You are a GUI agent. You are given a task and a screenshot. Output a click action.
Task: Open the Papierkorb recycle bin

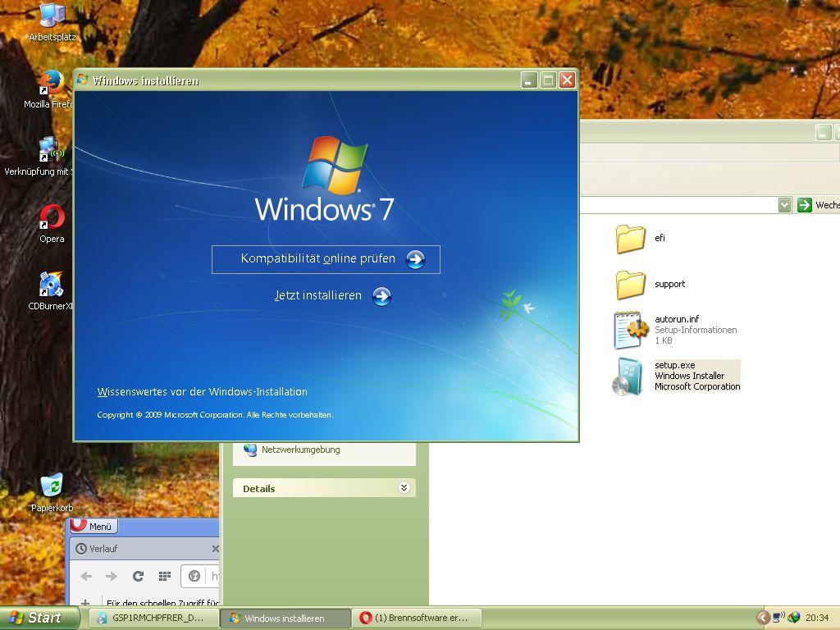tap(52, 486)
